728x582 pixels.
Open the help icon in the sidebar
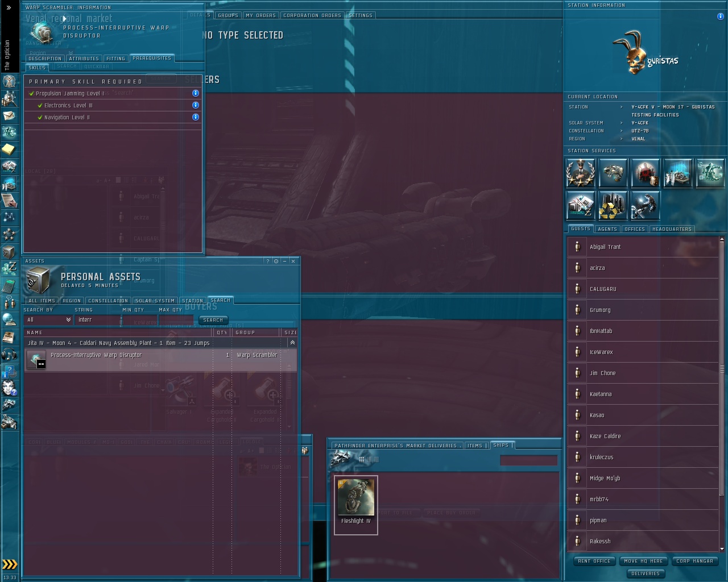[9, 372]
